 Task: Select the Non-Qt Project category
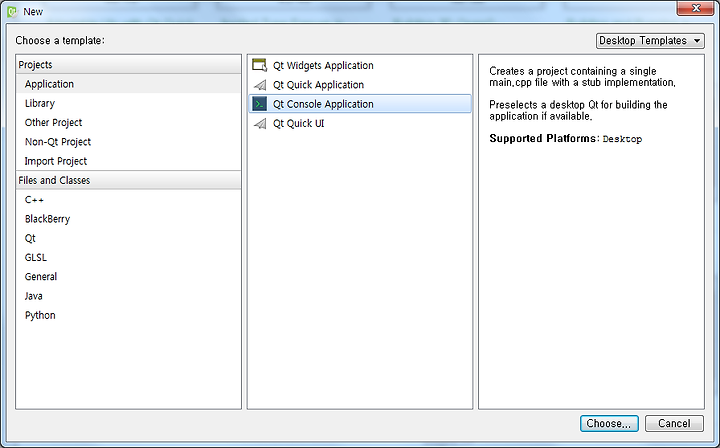point(128,142)
